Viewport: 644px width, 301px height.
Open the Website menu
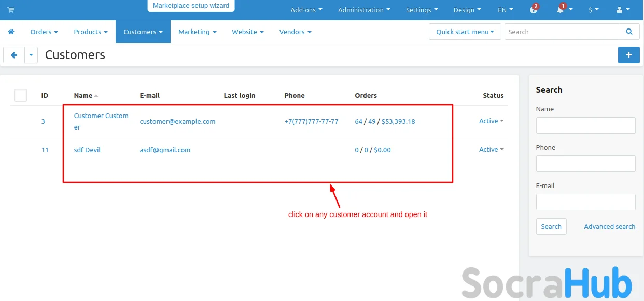pos(248,32)
